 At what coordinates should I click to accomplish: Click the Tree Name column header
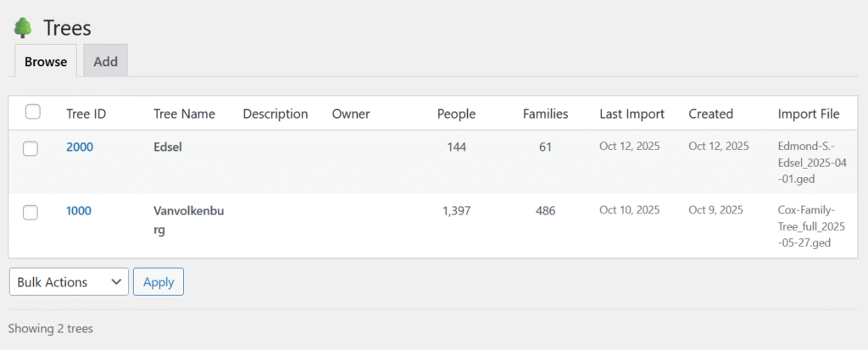tap(184, 114)
